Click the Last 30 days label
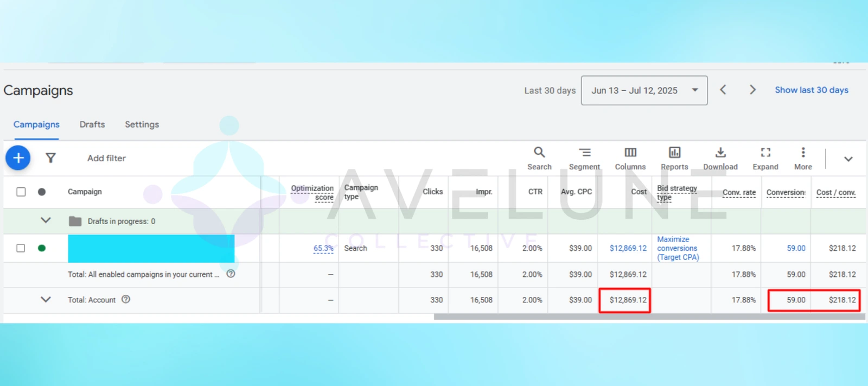Screen dimensions: 868x386 [x=550, y=91]
